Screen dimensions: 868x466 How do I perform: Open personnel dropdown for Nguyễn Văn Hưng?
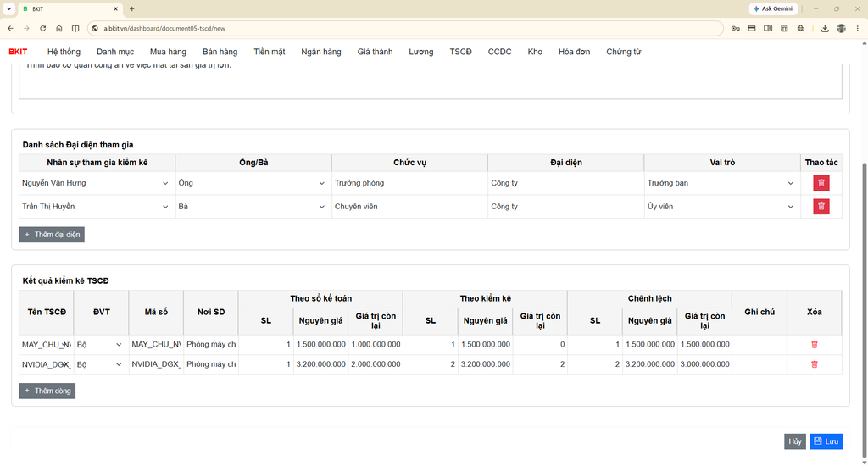point(97,183)
